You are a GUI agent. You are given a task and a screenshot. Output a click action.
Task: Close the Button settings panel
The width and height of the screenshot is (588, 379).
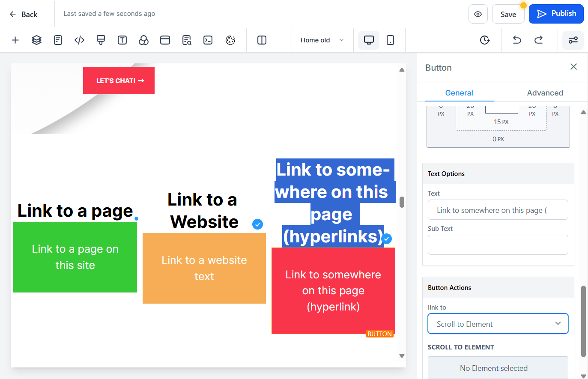click(x=573, y=67)
